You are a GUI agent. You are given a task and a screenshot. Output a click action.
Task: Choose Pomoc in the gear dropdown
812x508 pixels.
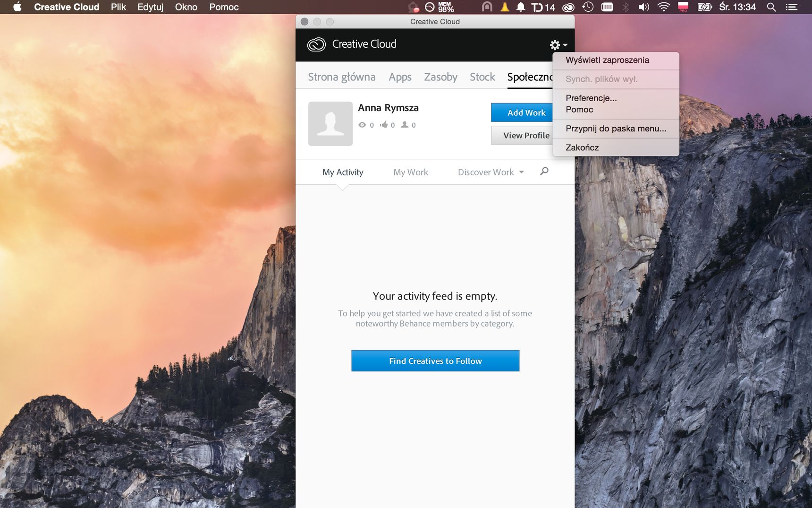pyautogui.click(x=616, y=110)
